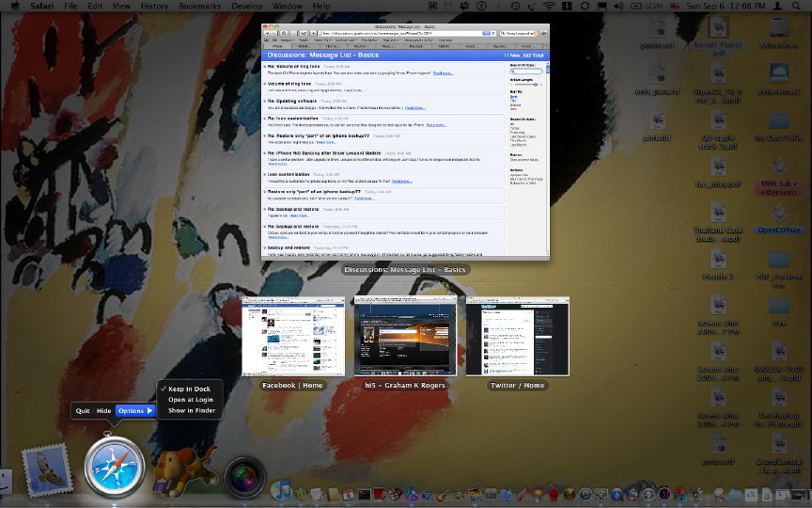Viewport: 812px width, 508px height.
Task: Select the Picture 2 desktop file
Action: coord(718,264)
